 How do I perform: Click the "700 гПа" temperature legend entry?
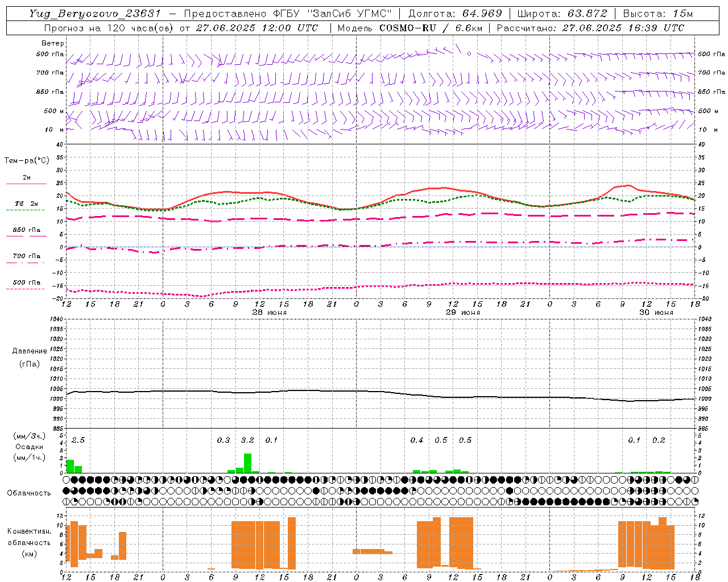click(x=27, y=256)
